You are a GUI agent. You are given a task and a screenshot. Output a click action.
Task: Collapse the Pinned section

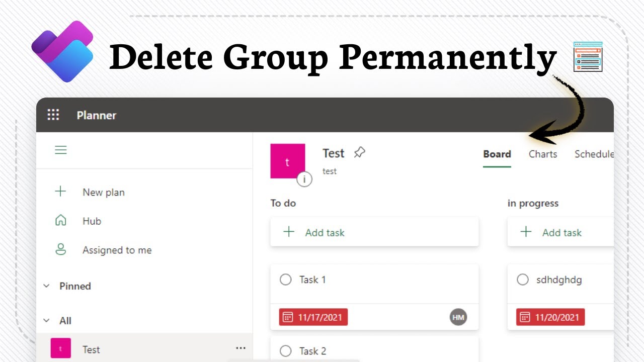click(47, 286)
